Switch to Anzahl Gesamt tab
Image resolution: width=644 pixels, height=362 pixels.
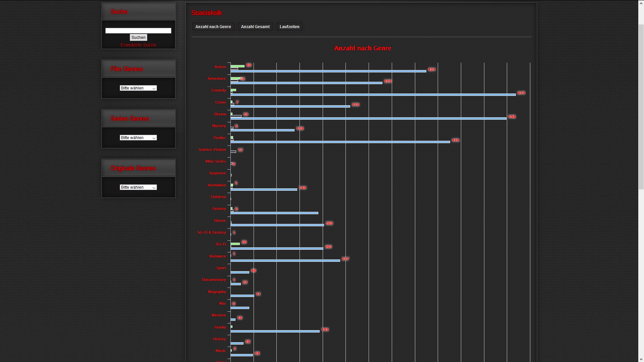pos(255,27)
